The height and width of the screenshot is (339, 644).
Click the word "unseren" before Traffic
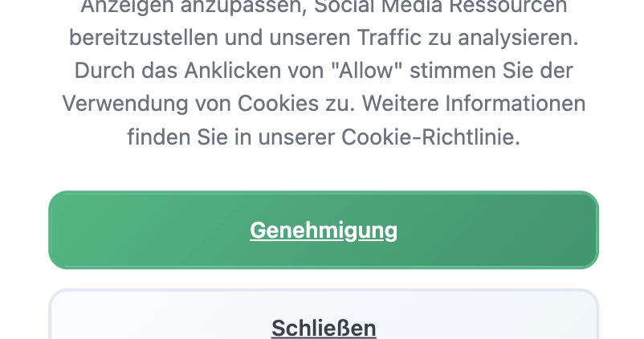click(310, 38)
